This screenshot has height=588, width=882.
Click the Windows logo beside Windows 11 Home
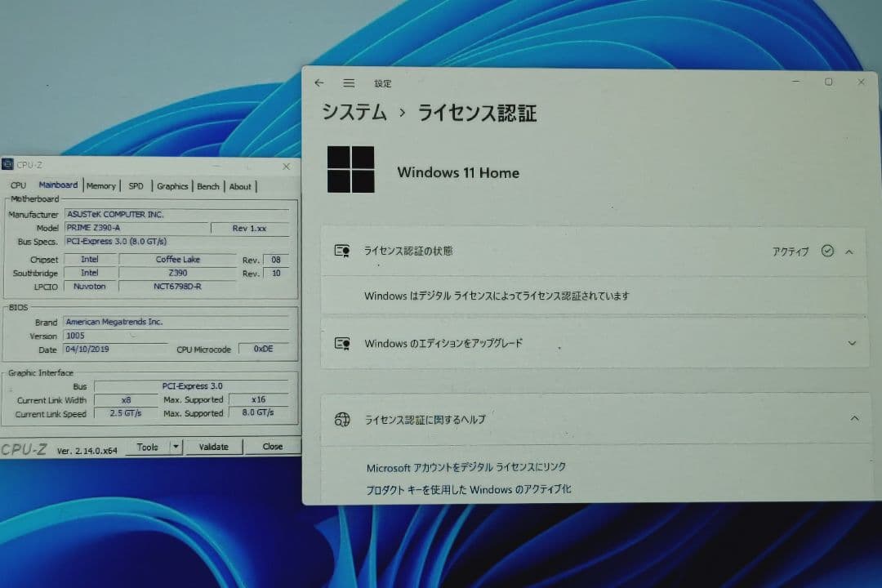pyautogui.click(x=350, y=169)
